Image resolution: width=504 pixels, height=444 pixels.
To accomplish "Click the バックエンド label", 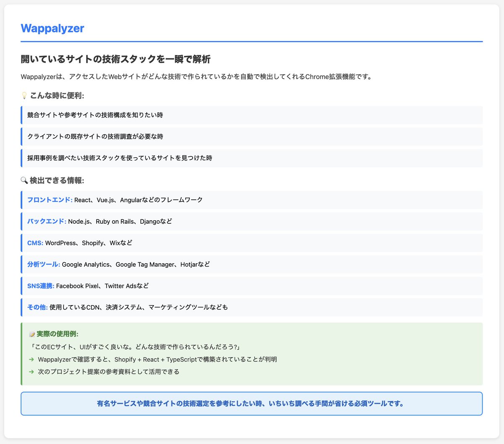I will tap(47, 221).
